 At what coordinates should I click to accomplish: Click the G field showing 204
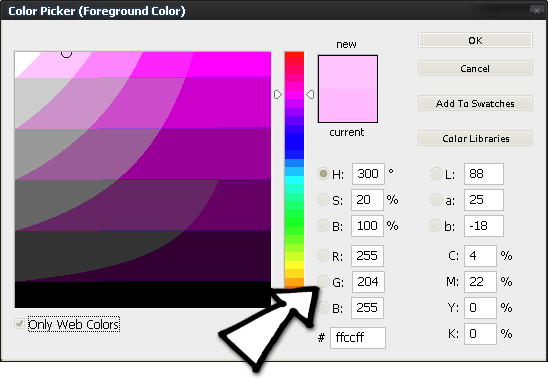click(368, 282)
